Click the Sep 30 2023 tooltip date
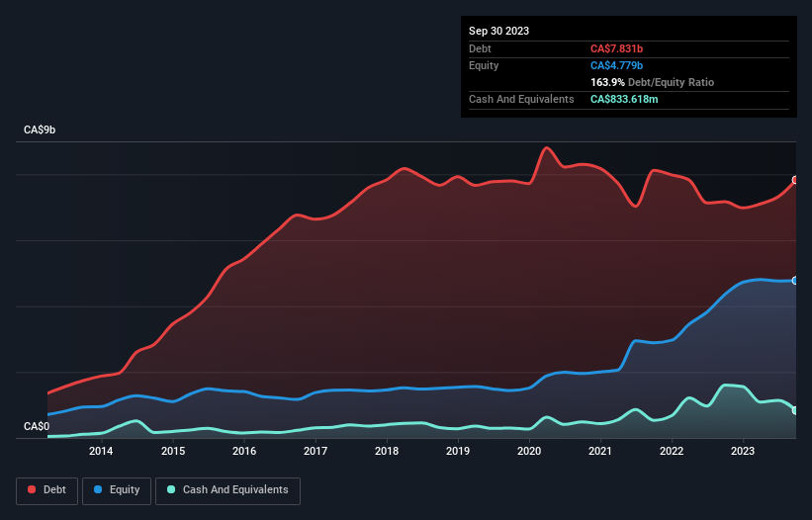The height and width of the screenshot is (520, 812). pos(498,31)
